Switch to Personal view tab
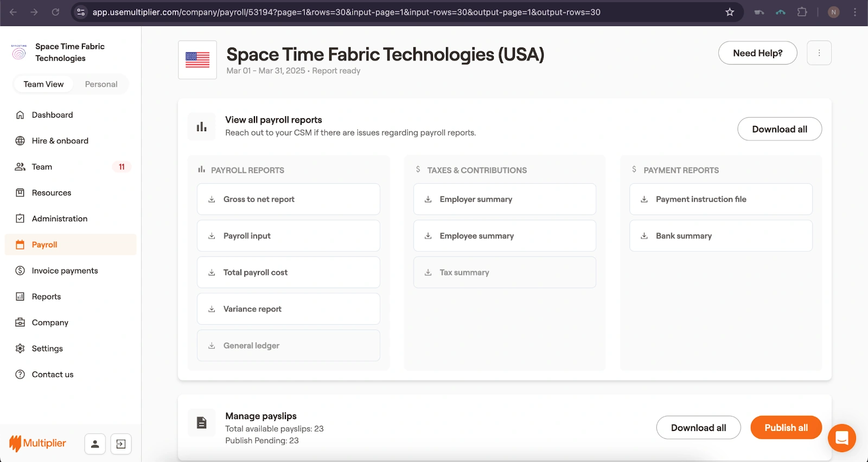The image size is (868, 462). (101, 84)
